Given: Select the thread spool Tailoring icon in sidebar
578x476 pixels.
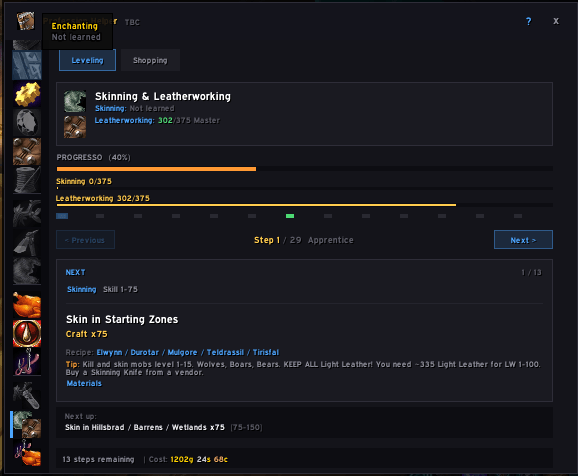Looking at the screenshot, I should tap(27, 180).
